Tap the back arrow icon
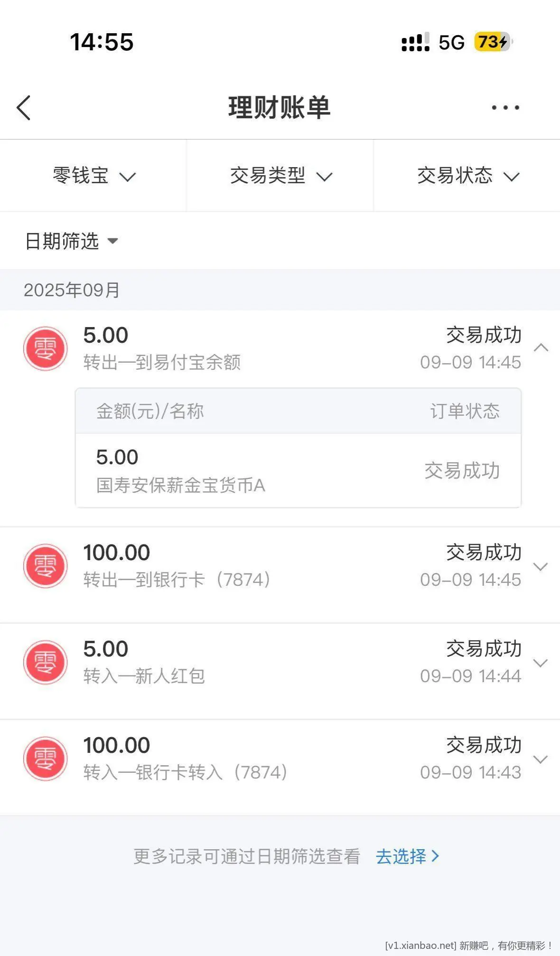This screenshot has height=956, width=560. coord(24,108)
